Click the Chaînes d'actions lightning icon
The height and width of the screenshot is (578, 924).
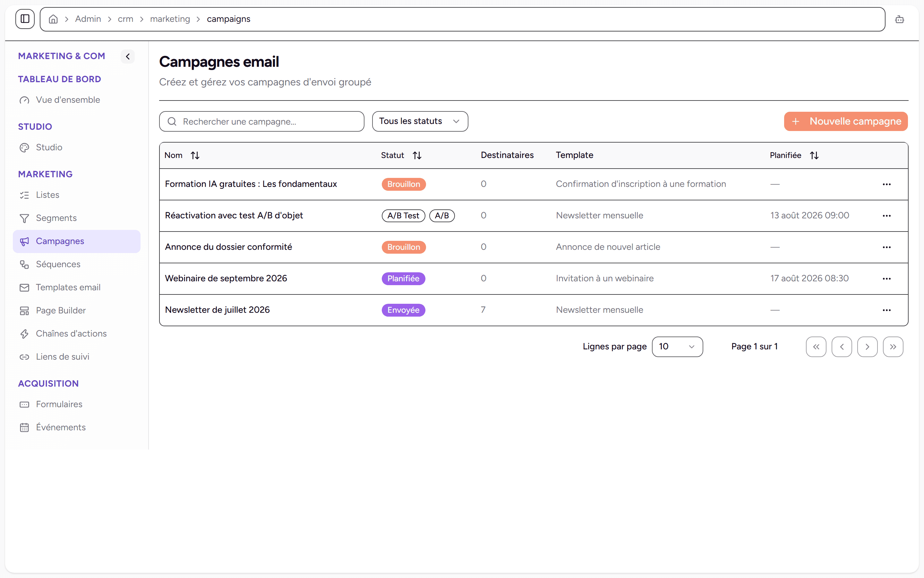pyautogui.click(x=24, y=334)
